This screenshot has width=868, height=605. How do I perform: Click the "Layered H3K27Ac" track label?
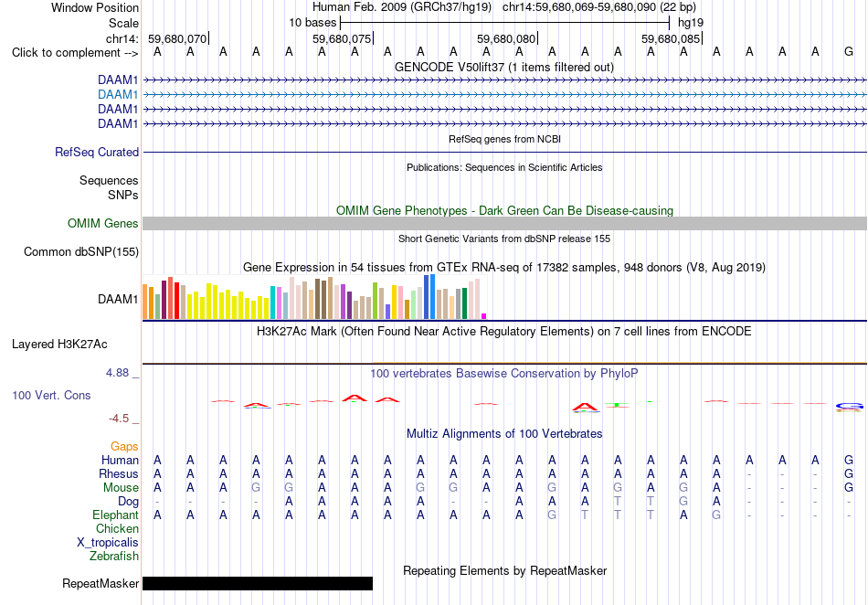(59, 345)
